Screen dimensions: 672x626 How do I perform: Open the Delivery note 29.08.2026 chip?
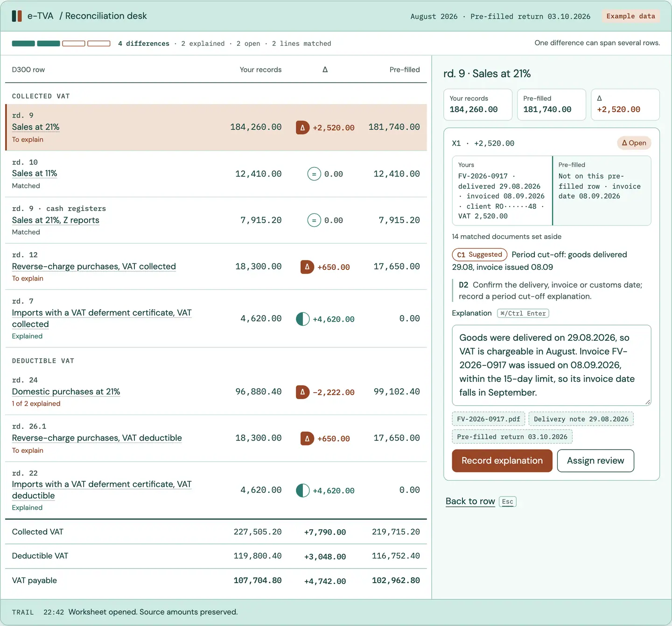pos(581,419)
